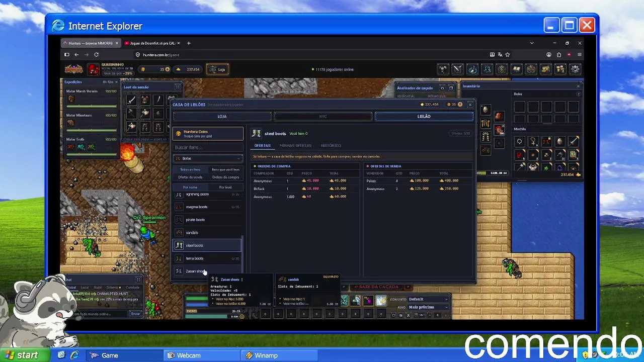Click the GUAXININHO character avatar
The width and height of the screenshot is (644, 362).
coord(94,69)
